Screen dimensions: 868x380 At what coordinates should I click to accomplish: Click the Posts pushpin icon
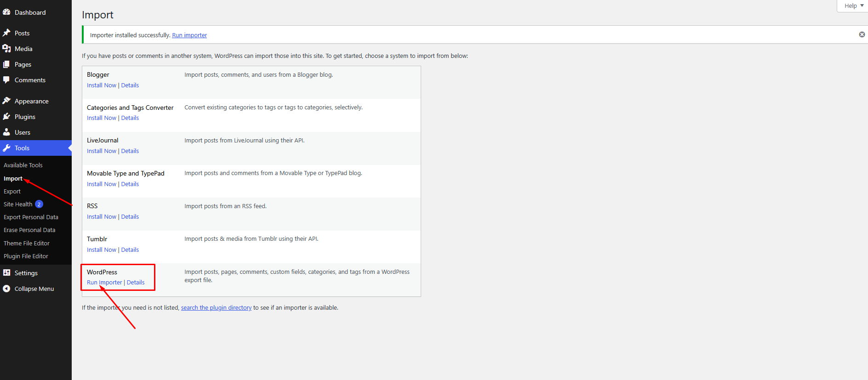click(6, 33)
